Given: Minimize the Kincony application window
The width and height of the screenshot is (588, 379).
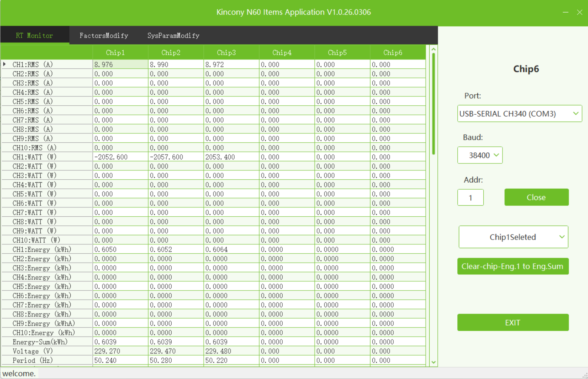Looking at the screenshot, I should click(x=565, y=12).
